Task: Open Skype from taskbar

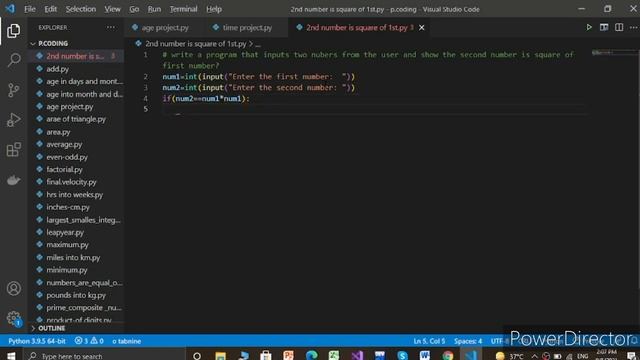Action: [x=402, y=356]
